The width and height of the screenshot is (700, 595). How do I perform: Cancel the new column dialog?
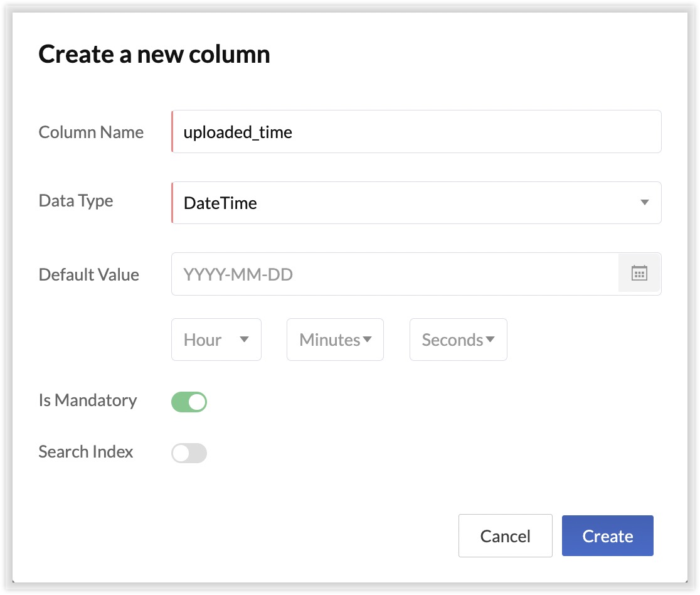coord(505,536)
